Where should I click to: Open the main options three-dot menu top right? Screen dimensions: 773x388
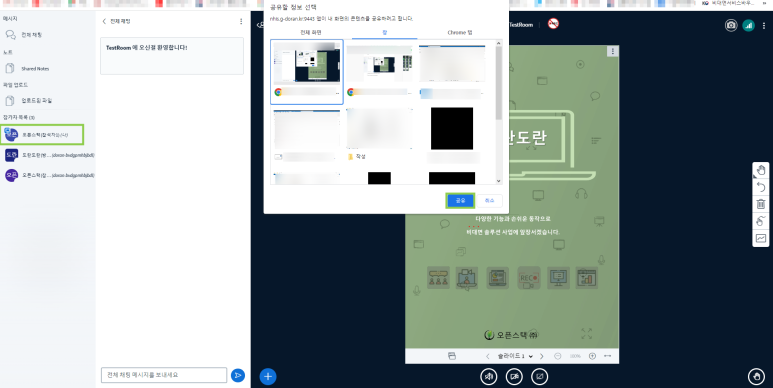(x=765, y=25)
